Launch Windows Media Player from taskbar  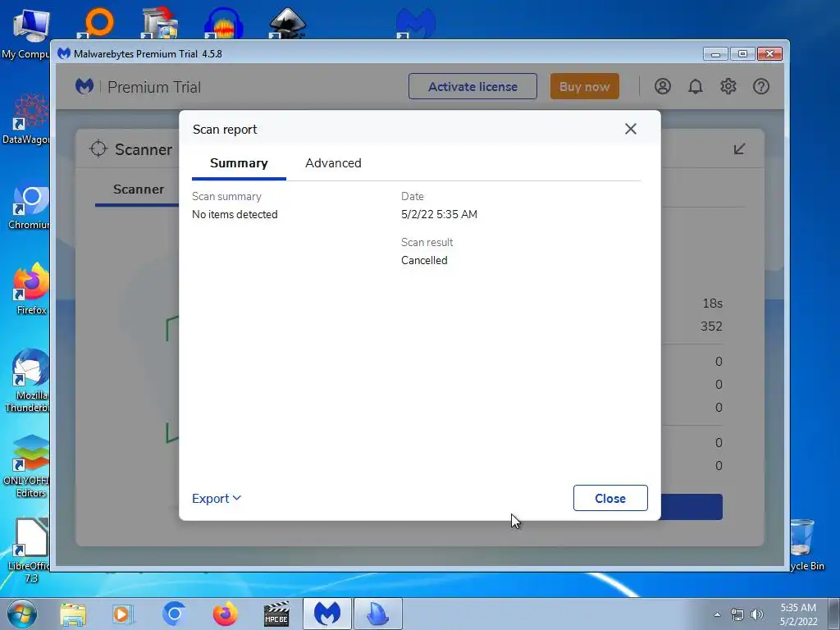click(x=123, y=614)
